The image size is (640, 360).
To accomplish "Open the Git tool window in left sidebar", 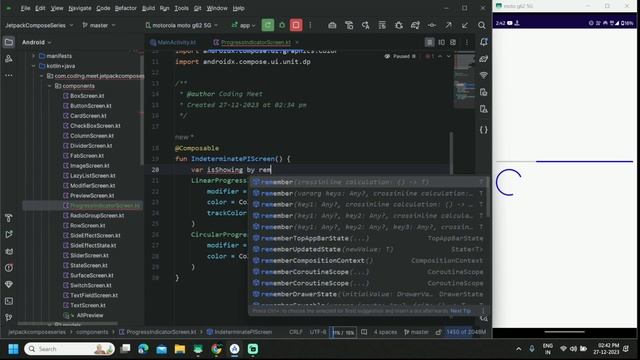I will click(x=9, y=318).
